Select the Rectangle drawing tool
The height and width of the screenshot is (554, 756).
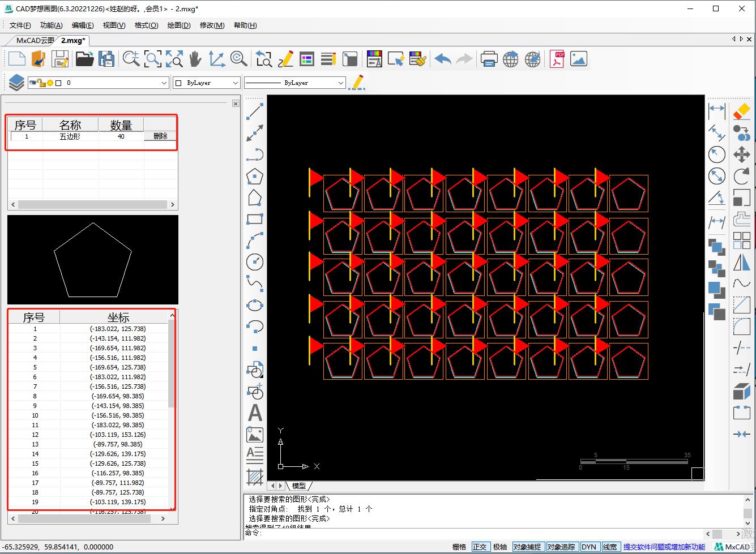[255, 219]
